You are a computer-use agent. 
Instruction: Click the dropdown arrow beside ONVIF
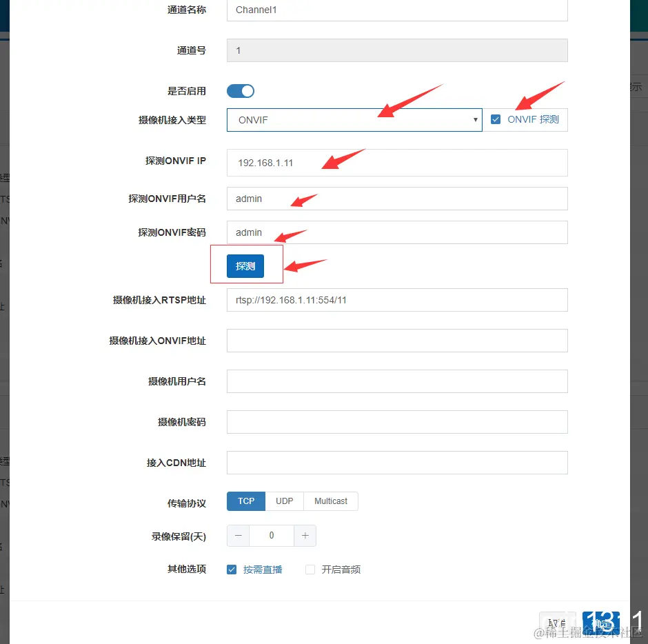point(476,119)
